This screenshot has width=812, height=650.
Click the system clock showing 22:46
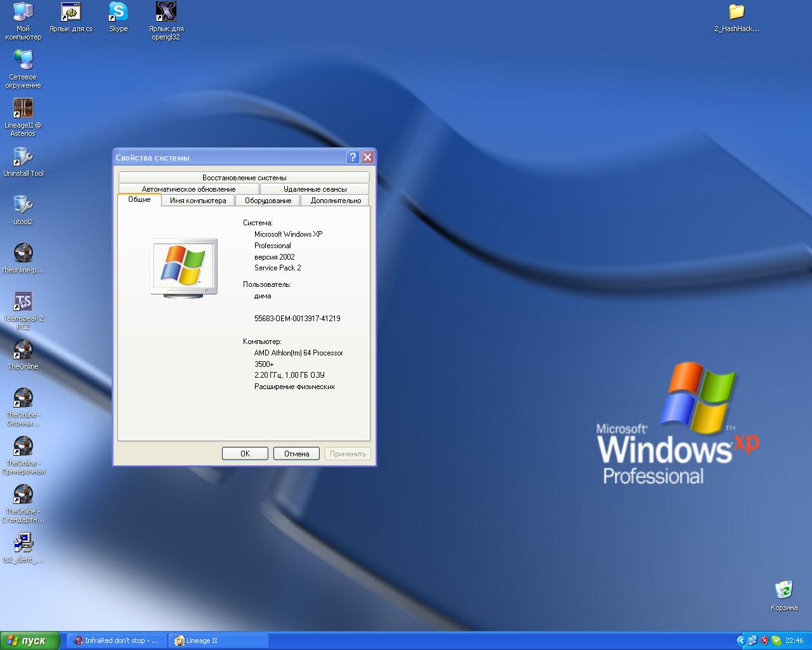(794, 640)
